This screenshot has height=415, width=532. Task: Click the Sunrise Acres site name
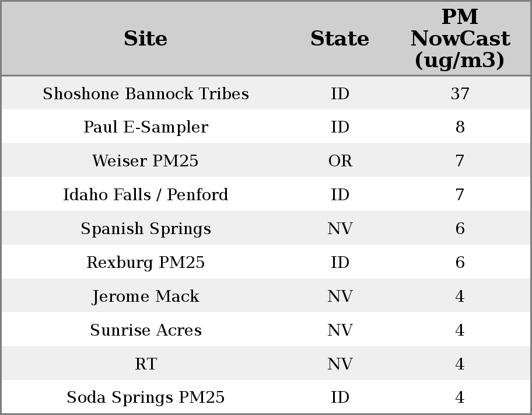(x=146, y=330)
